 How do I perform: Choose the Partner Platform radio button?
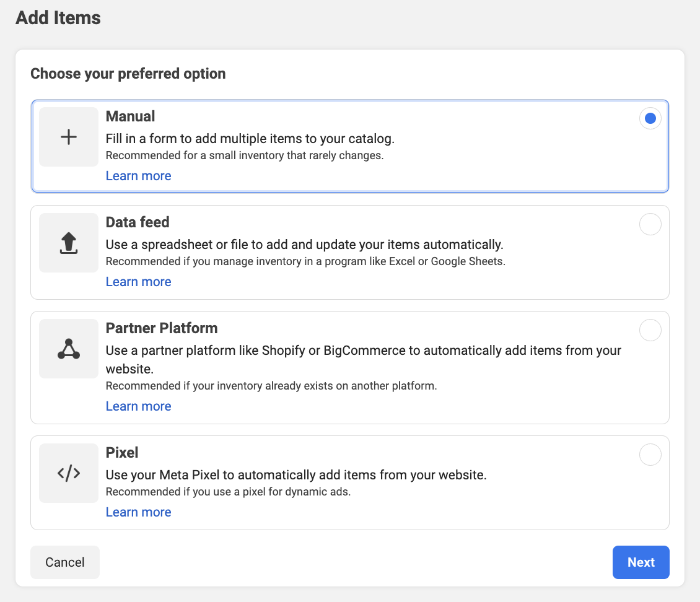click(650, 330)
